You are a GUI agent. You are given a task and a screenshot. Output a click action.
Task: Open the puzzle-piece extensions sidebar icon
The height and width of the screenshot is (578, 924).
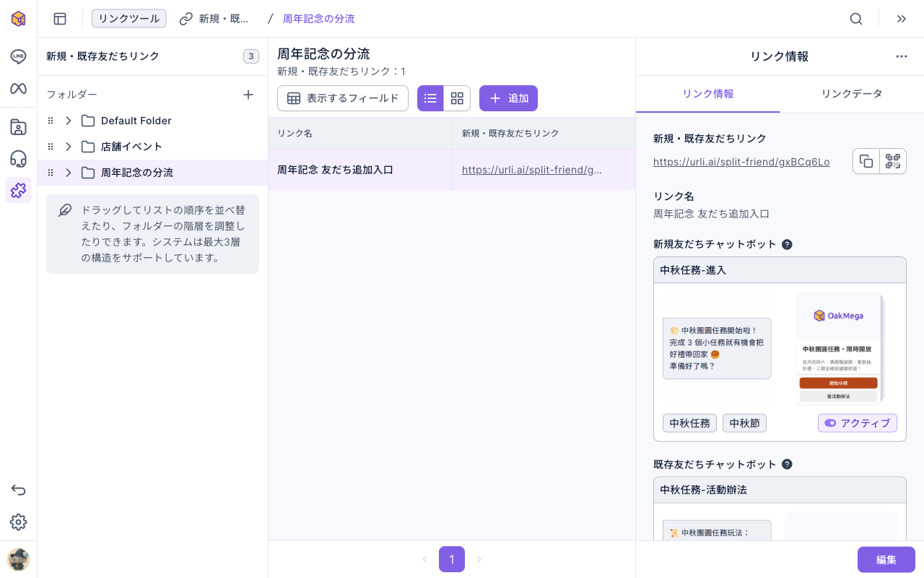tap(18, 190)
